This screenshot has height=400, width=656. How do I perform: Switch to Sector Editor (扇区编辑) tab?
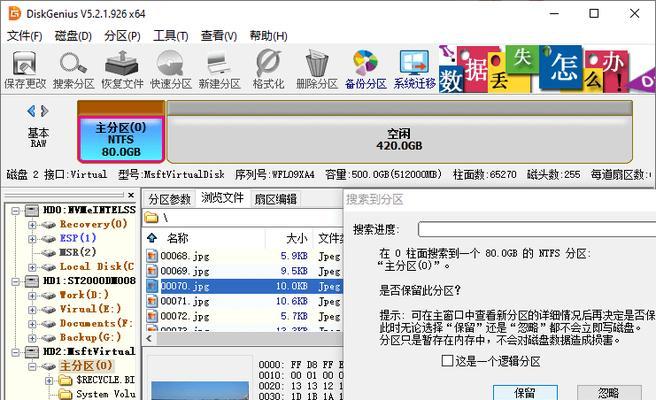(x=275, y=199)
